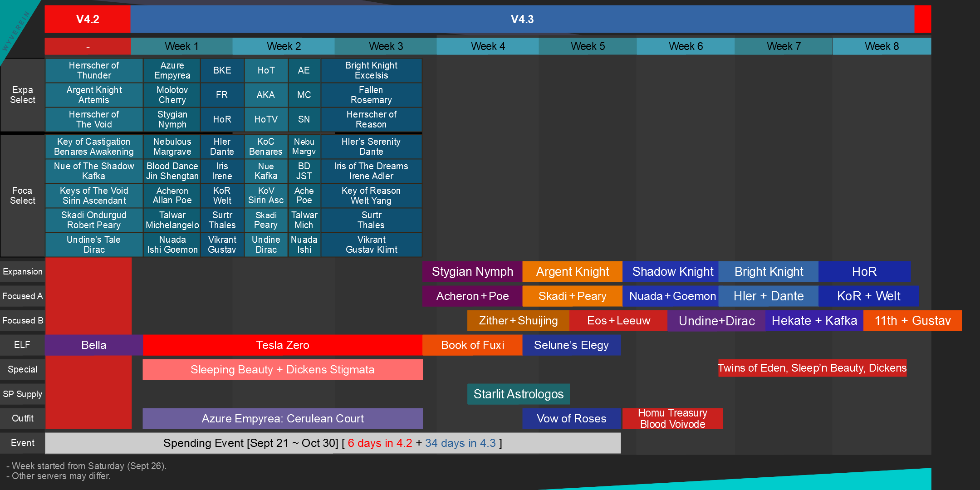Click the Skadi + Peary focused bar
Screen dimensions: 980x490
tap(573, 296)
